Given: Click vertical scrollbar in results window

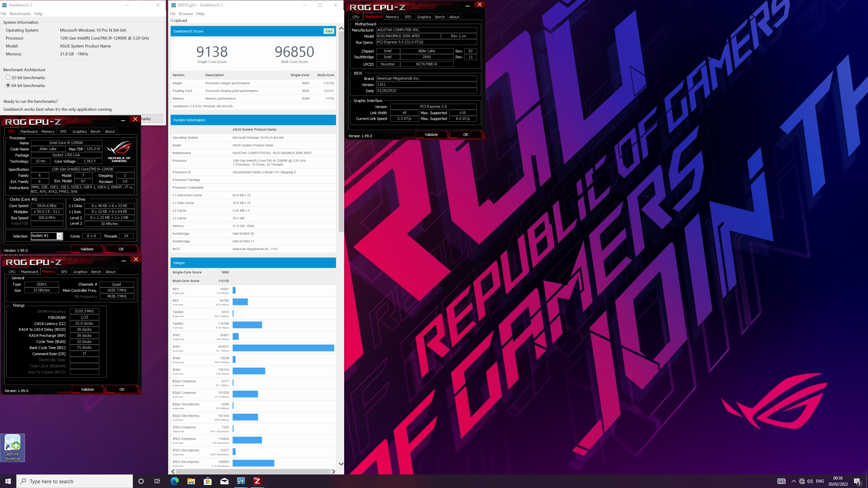Looking at the screenshot, I should coord(341,131).
